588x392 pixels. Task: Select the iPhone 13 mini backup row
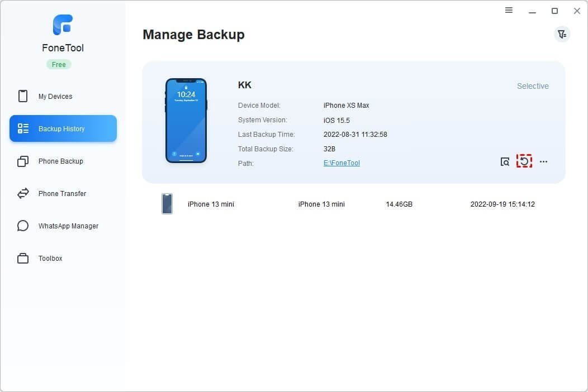pos(353,204)
